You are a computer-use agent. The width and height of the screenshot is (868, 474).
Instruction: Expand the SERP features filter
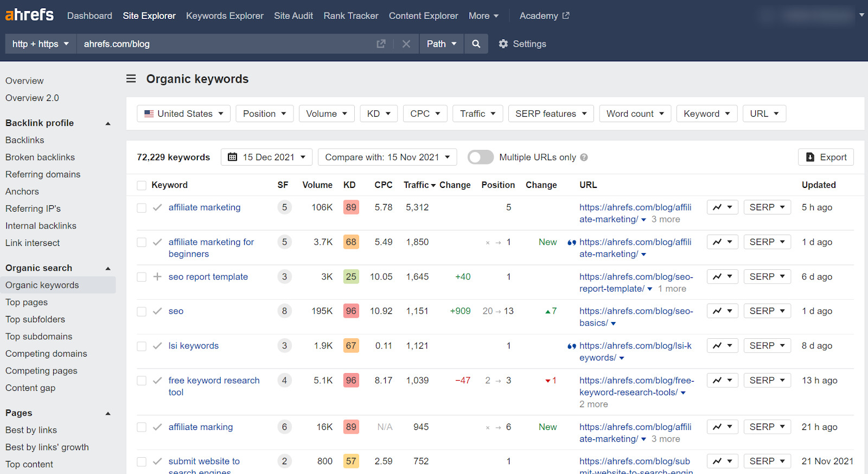(x=551, y=113)
